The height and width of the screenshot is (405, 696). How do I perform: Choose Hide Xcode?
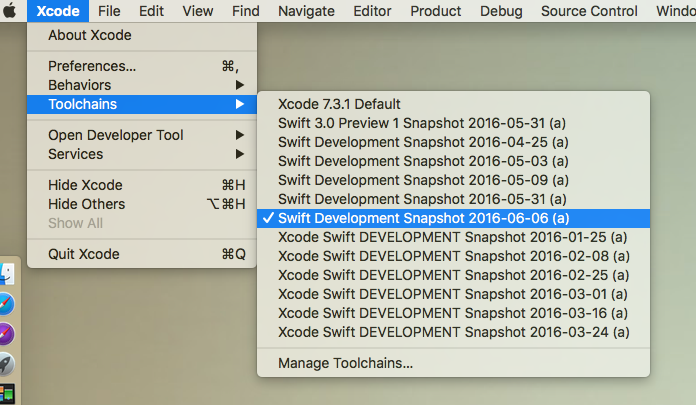click(x=142, y=185)
